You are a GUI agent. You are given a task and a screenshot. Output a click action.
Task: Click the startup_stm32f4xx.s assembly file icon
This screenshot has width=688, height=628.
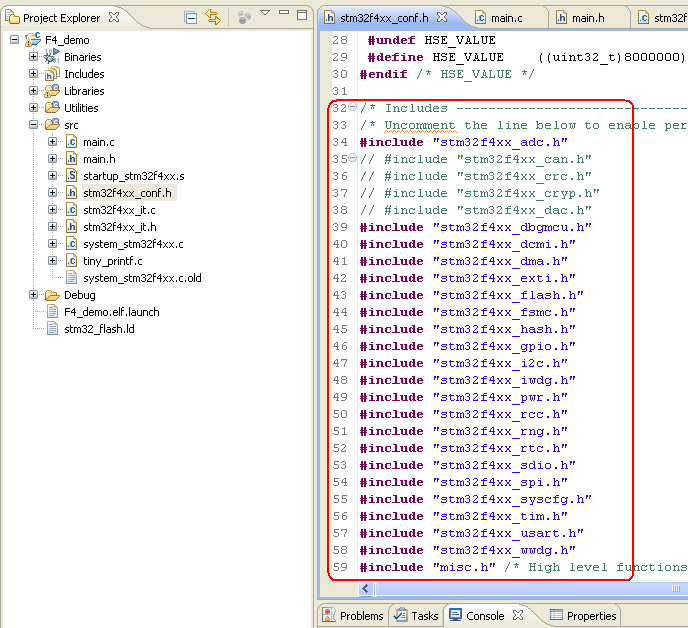coord(71,176)
